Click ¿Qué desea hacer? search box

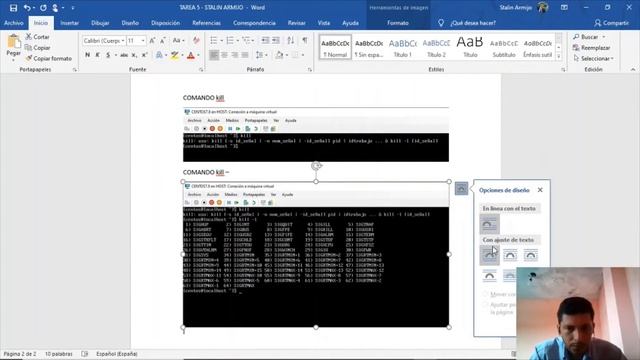[x=473, y=23]
